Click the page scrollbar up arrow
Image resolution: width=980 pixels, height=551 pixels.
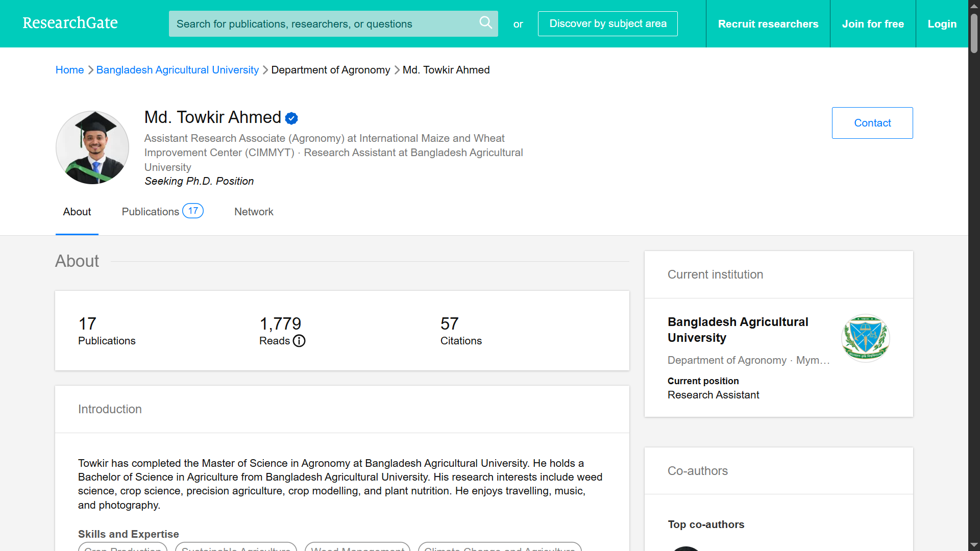tap(974, 6)
